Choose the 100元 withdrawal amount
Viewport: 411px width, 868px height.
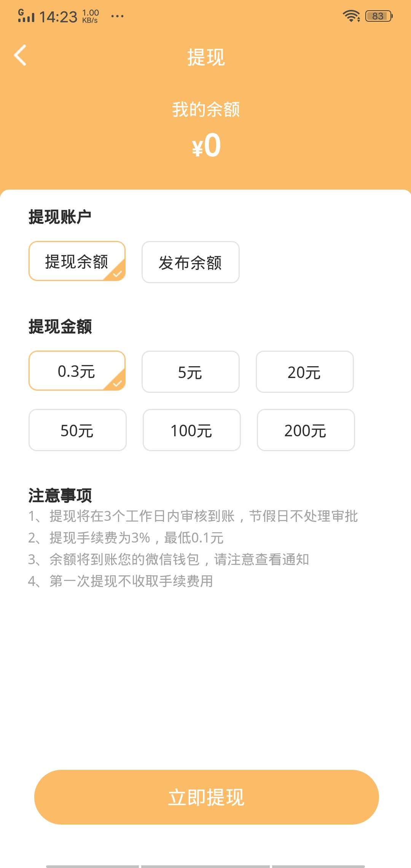click(192, 431)
